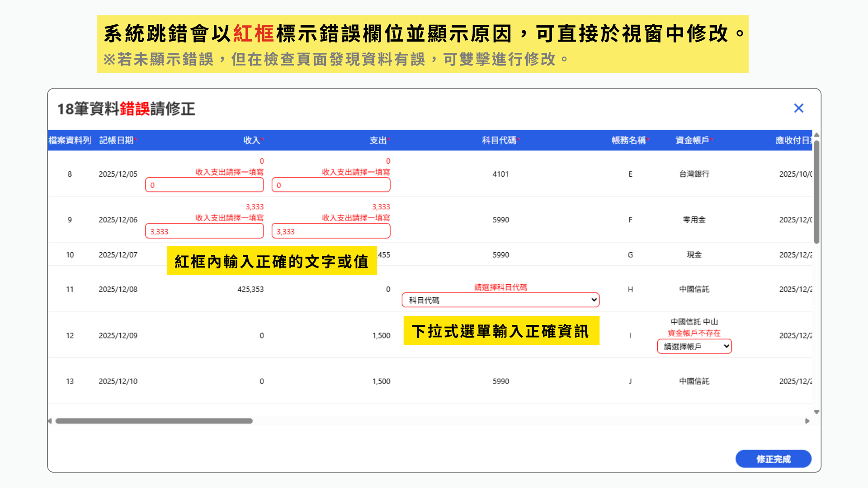Click the left scroll arrow of horizontal scrollbar
Image resolution: width=868 pixels, height=488 pixels.
coord(50,421)
